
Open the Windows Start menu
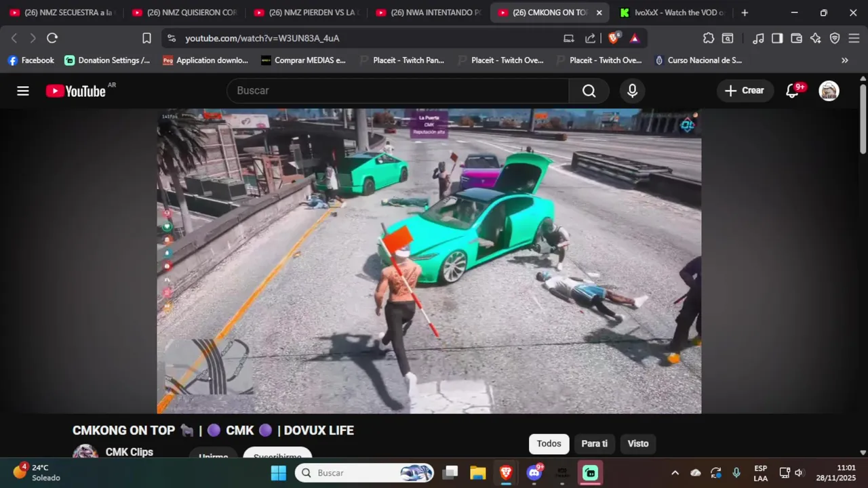pos(278,472)
